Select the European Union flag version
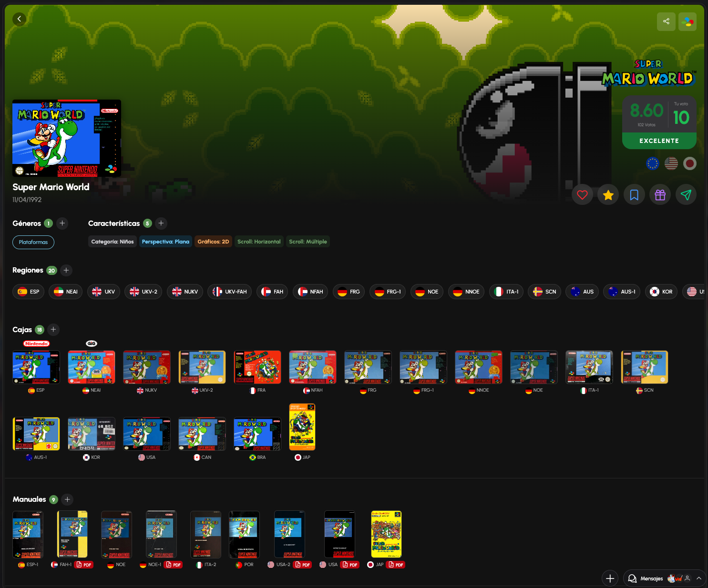The image size is (708, 588). 652,163
